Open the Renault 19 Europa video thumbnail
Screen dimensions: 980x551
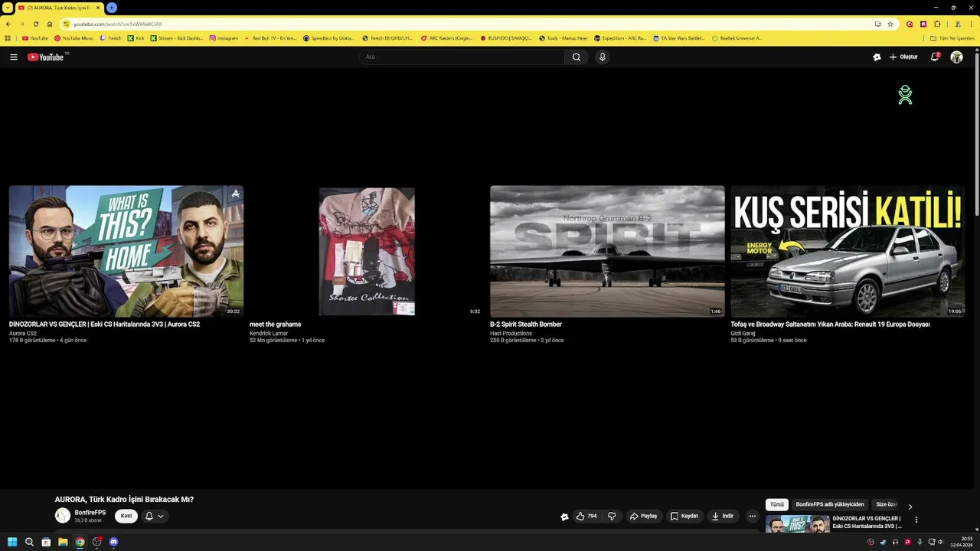[x=848, y=251]
